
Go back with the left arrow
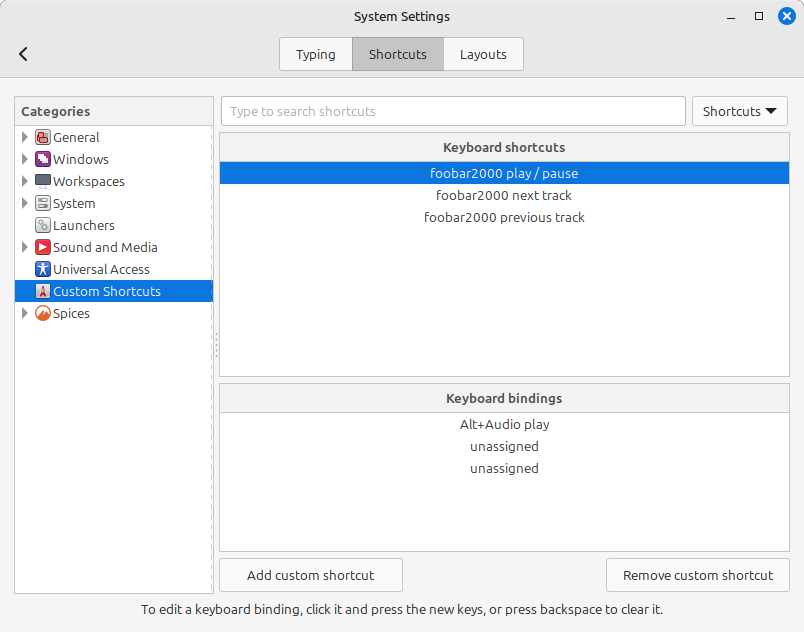[23, 54]
